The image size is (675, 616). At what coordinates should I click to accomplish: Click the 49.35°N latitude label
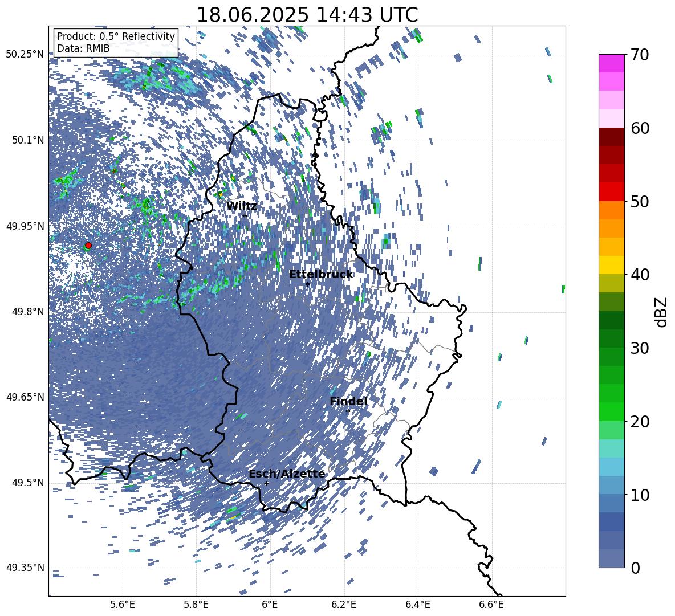point(26,568)
